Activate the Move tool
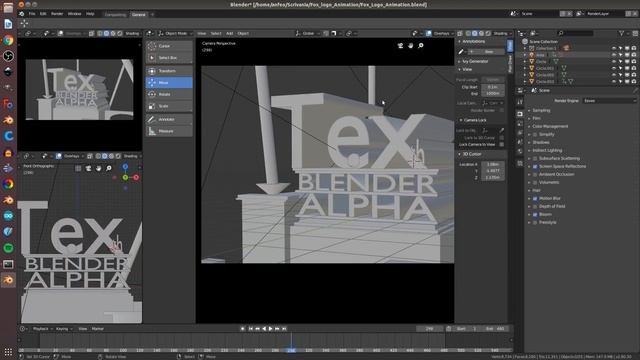The width and height of the screenshot is (640, 360). pos(169,82)
